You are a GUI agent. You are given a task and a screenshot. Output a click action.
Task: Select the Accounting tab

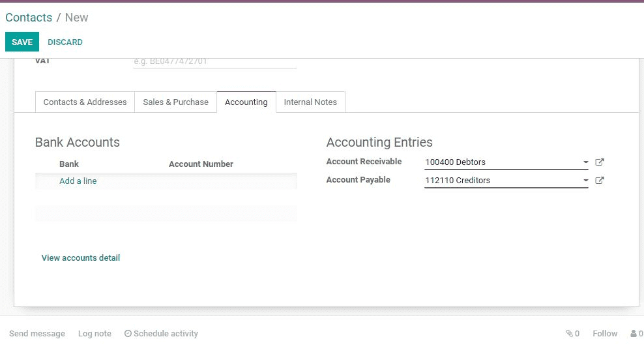[x=246, y=102]
